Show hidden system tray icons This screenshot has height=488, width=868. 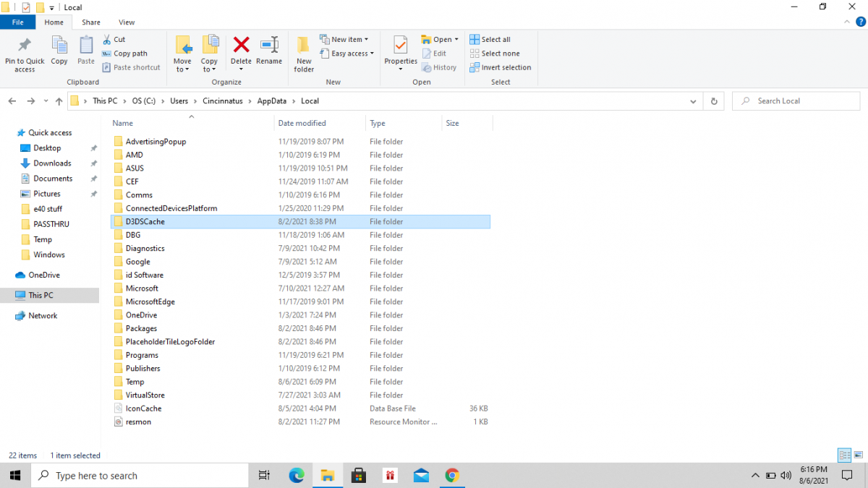click(x=755, y=475)
